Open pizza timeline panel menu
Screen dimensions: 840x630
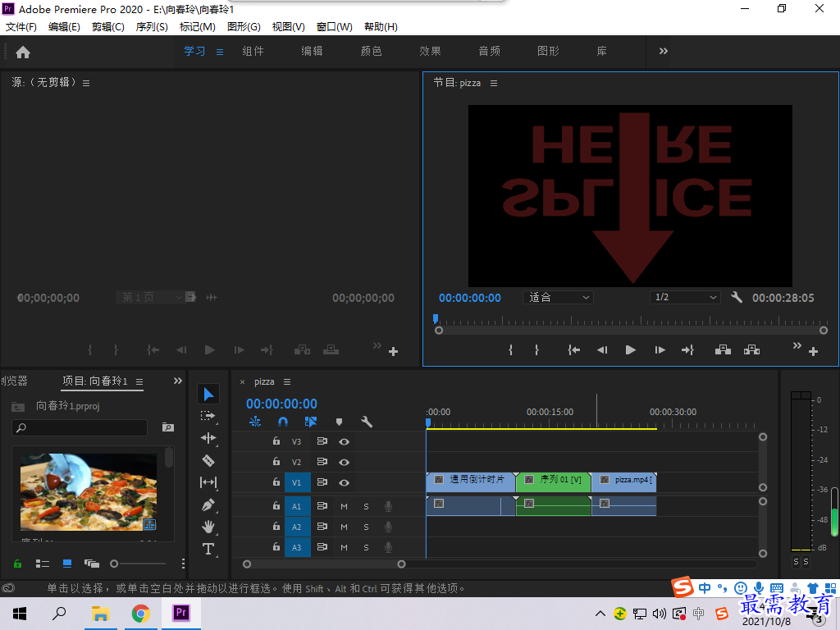[x=287, y=382]
